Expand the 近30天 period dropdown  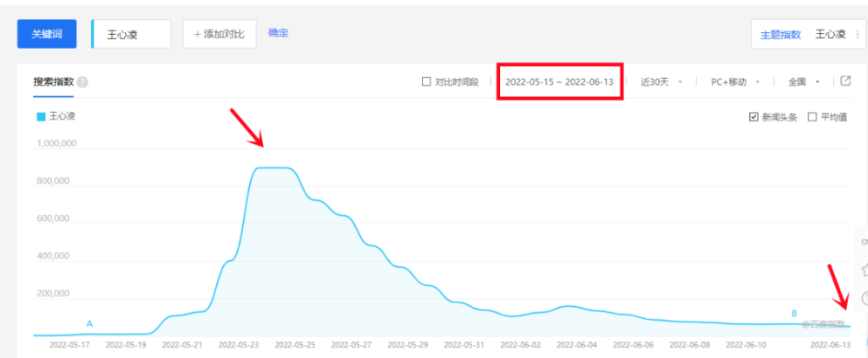click(661, 81)
